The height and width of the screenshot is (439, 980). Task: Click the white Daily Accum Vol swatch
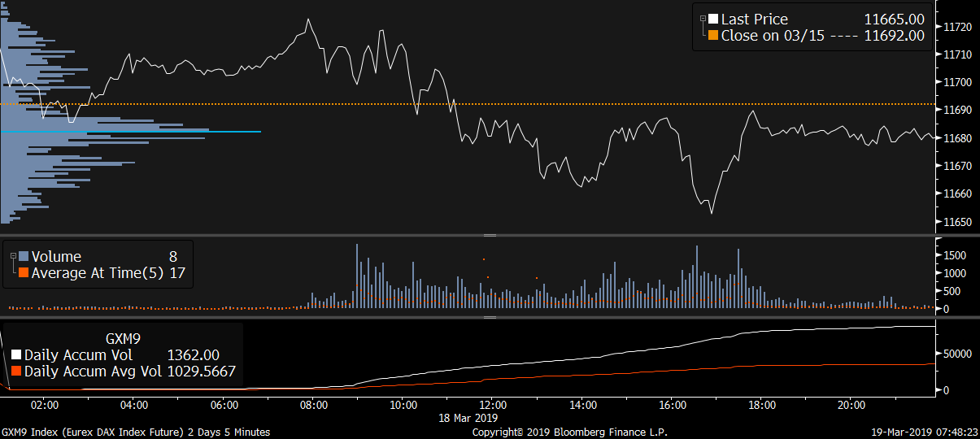(x=16, y=355)
